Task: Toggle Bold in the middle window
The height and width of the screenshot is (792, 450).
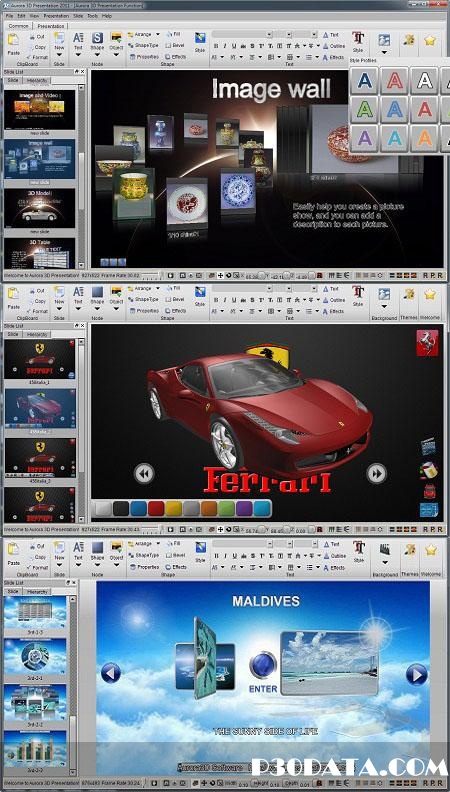Action: tap(216, 300)
